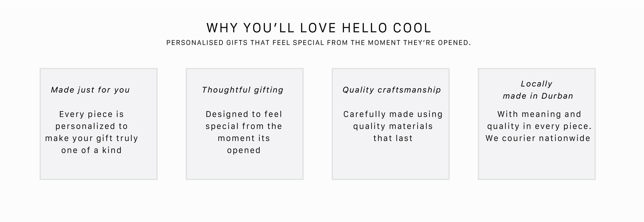
Task: Click the "Personalised gifts that feel special" subheading
Action: (318, 43)
